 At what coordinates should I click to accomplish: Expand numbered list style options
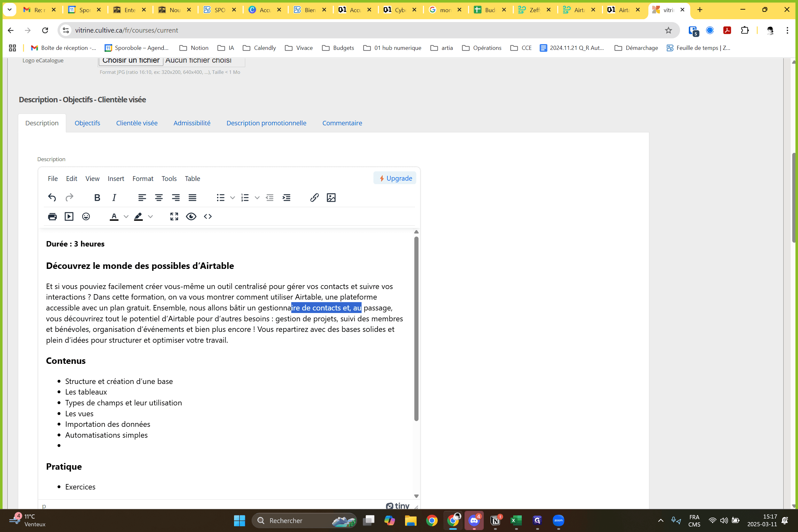click(x=257, y=198)
